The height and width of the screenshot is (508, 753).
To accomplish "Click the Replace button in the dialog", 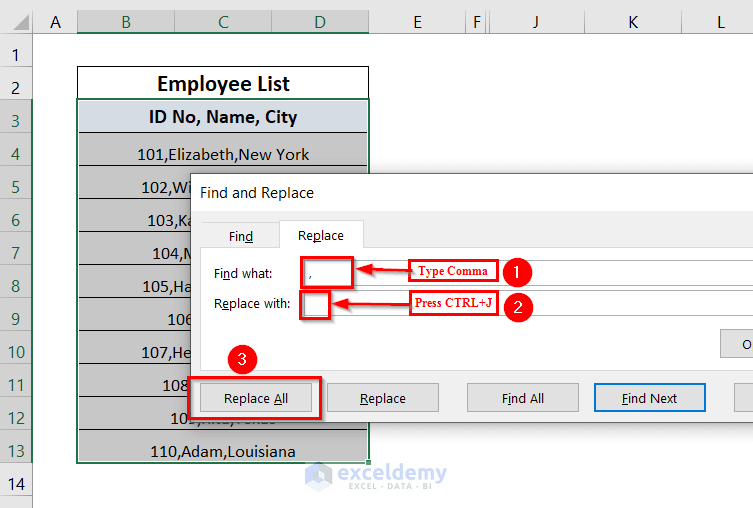I will tap(383, 398).
